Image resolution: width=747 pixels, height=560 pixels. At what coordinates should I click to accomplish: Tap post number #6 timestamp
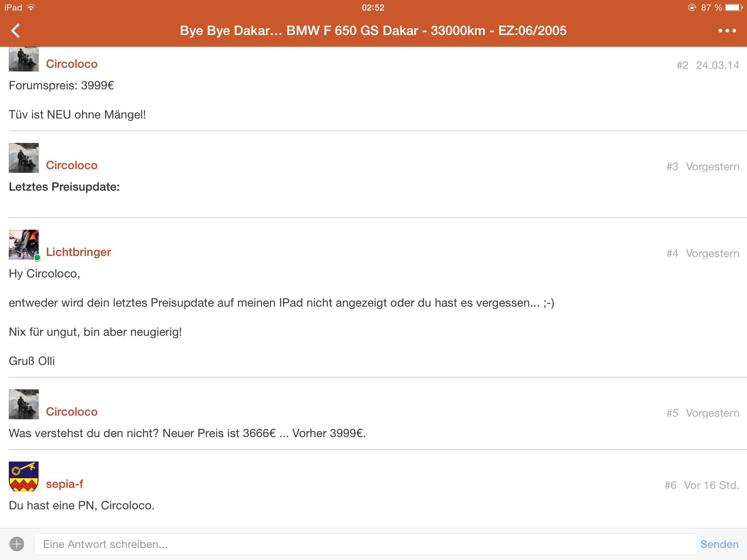click(x=711, y=485)
